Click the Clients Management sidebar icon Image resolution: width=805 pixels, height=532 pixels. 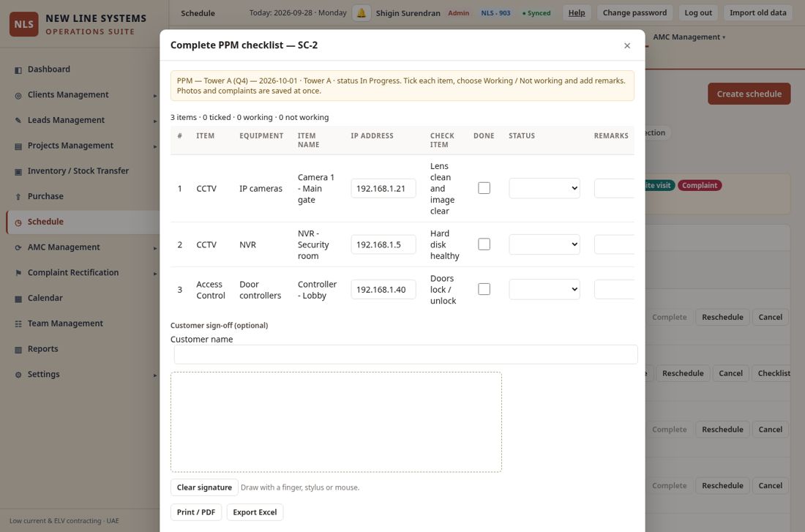coord(18,95)
